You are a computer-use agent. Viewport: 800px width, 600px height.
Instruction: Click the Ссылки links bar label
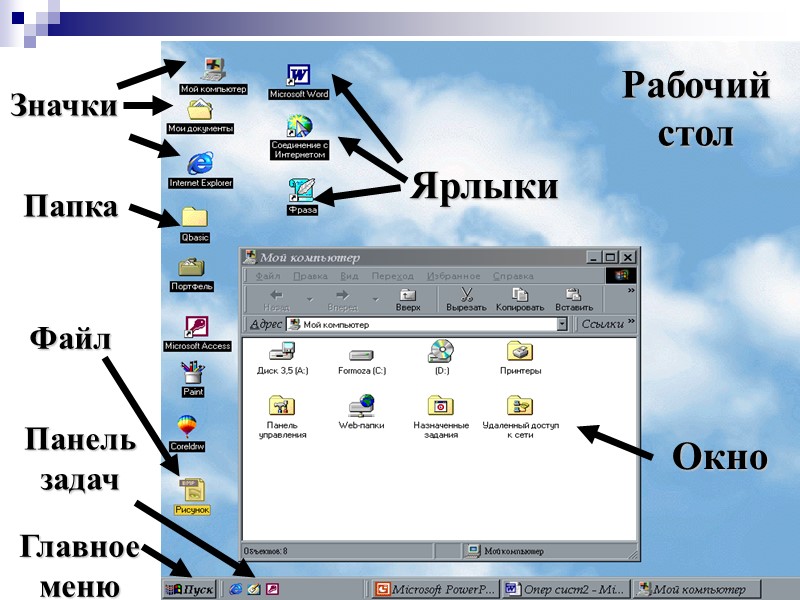pyautogui.click(x=603, y=324)
